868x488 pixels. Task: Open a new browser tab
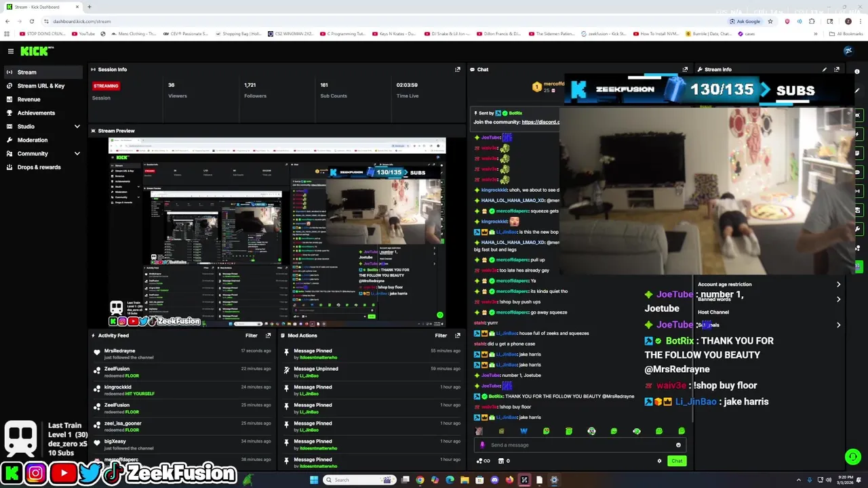(x=89, y=7)
